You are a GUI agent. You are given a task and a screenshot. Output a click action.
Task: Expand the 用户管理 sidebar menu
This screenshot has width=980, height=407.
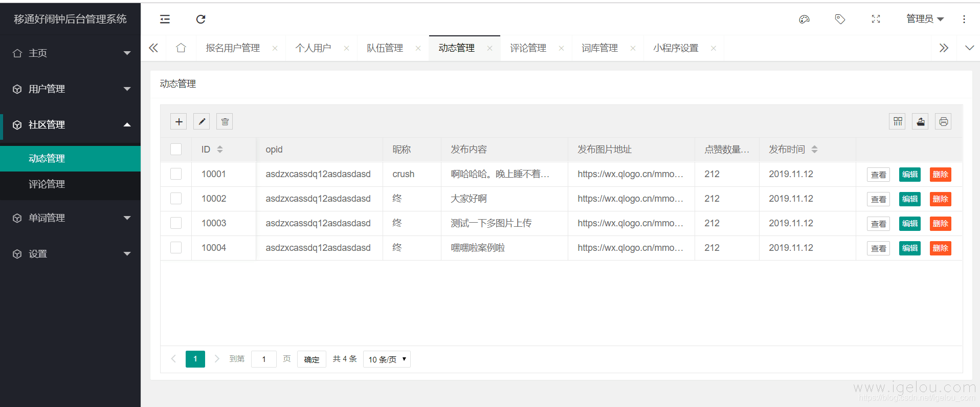click(71, 89)
